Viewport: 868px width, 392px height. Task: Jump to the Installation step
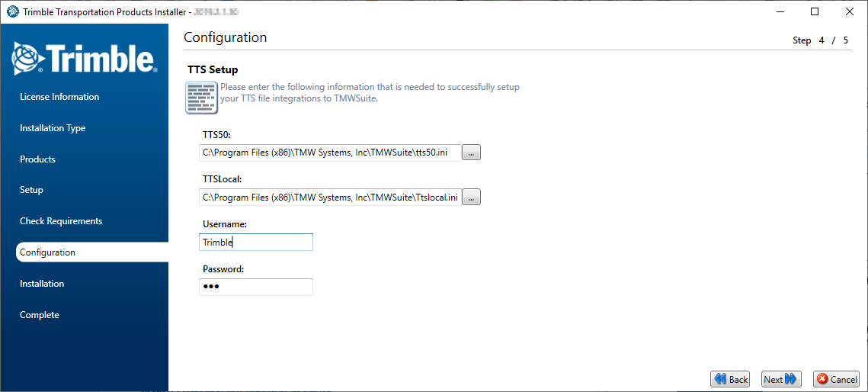[42, 284]
